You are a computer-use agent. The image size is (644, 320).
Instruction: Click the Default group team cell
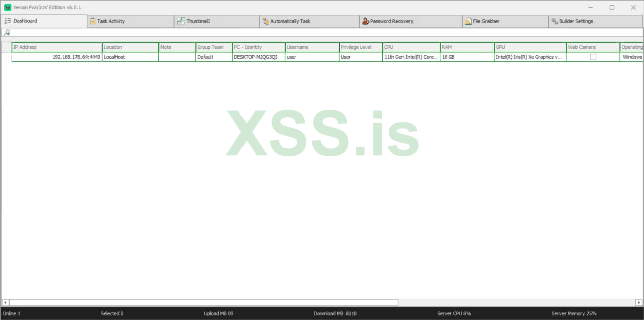coord(214,57)
